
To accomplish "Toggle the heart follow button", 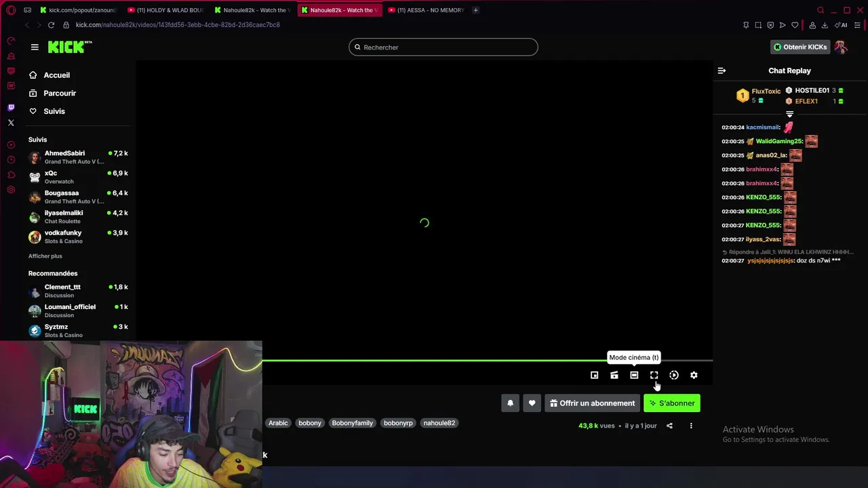I will (x=532, y=403).
